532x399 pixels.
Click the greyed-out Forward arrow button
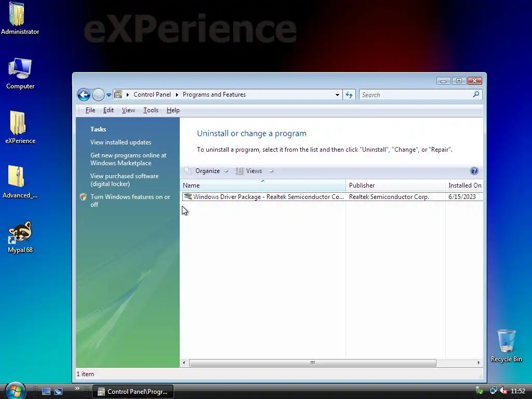[98, 95]
